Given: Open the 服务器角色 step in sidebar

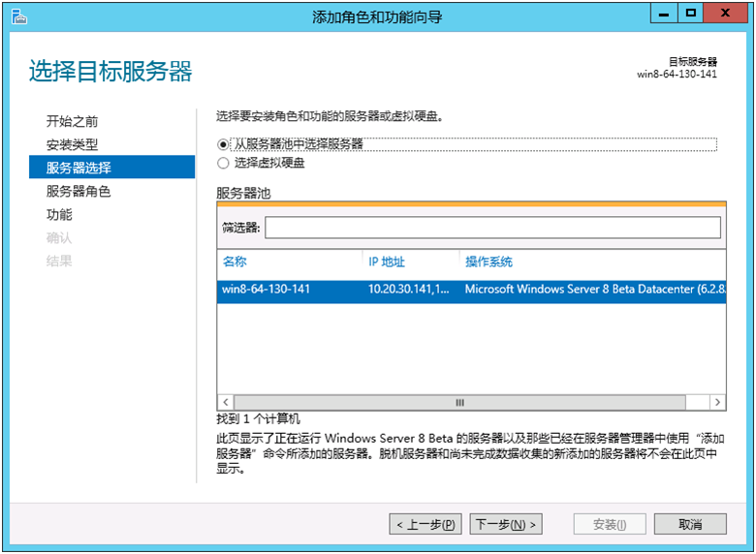Looking at the screenshot, I should click(79, 192).
